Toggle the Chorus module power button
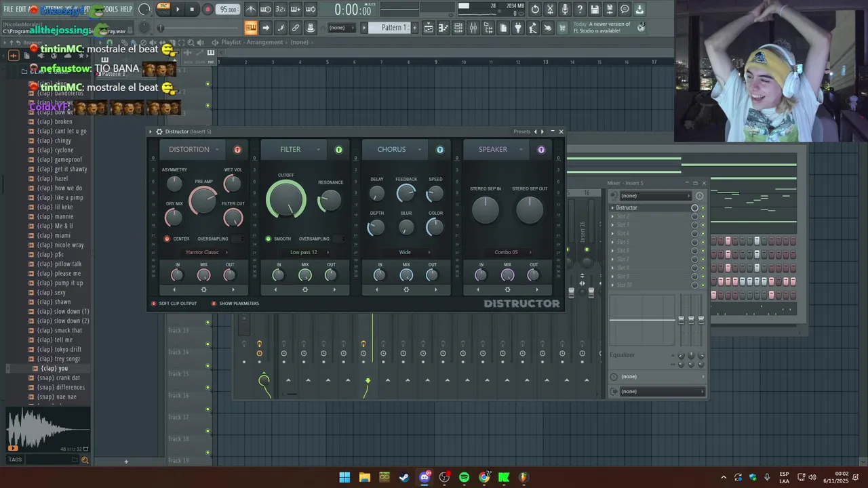The image size is (868, 488). pyautogui.click(x=439, y=150)
